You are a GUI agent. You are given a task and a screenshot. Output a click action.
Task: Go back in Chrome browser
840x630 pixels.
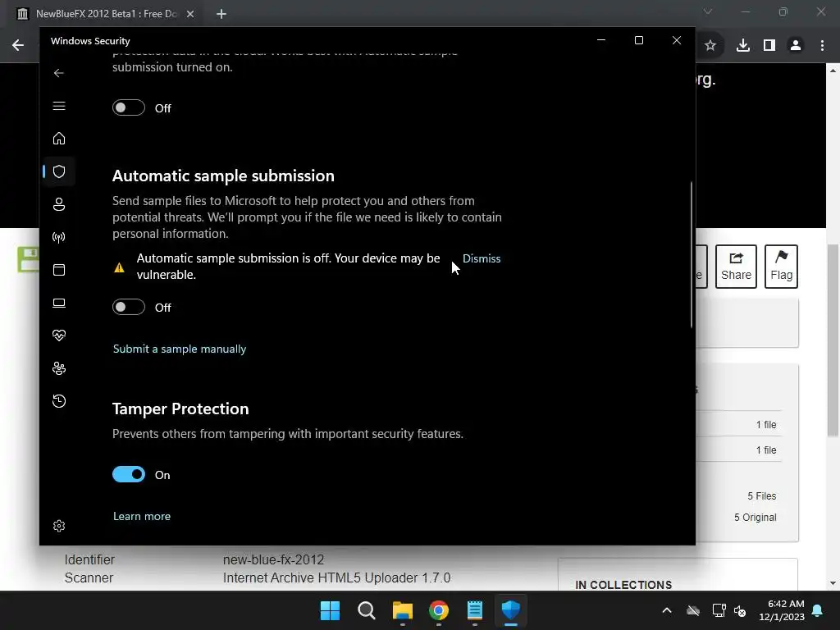coord(18,45)
